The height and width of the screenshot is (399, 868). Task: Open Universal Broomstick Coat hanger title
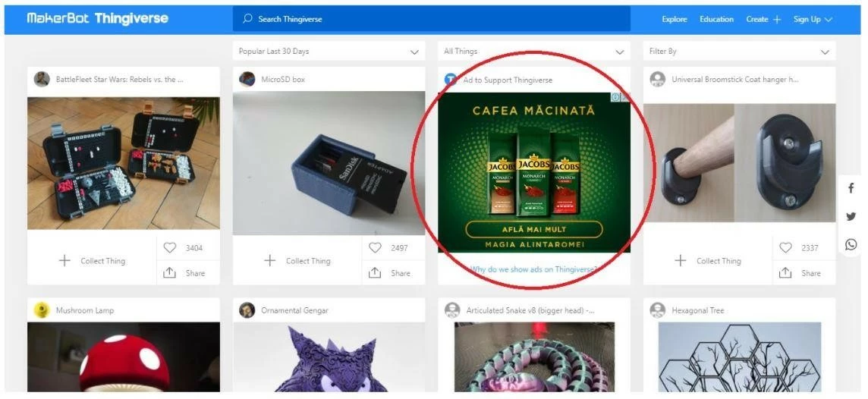(735, 79)
